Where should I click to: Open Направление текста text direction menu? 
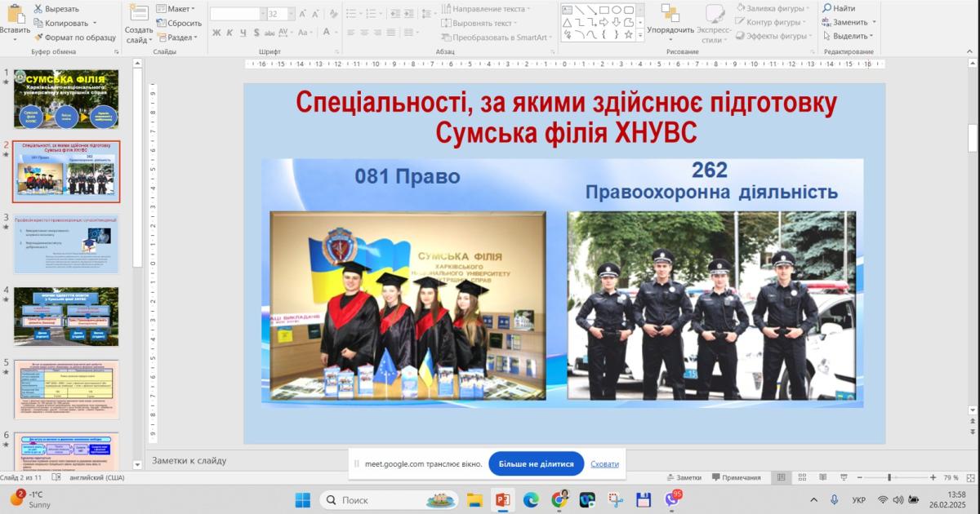click(486, 8)
